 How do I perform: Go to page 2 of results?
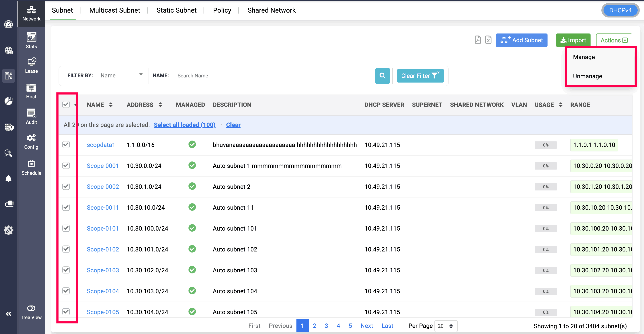pyautogui.click(x=314, y=325)
